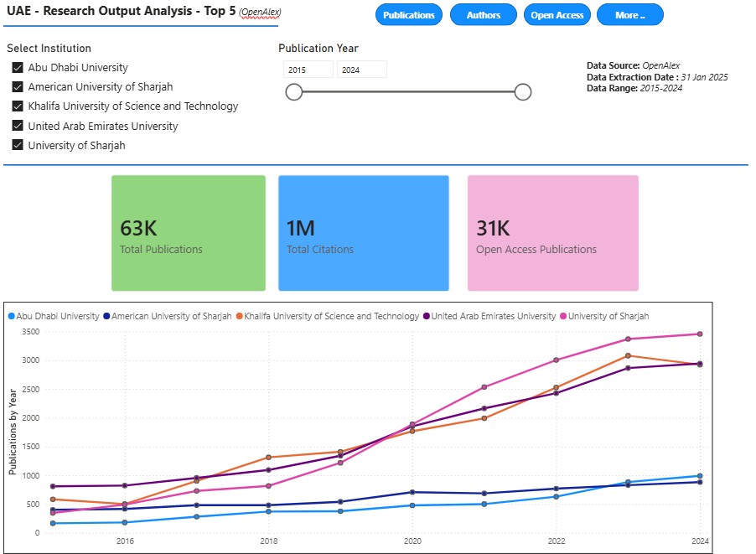This screenshot has height=554, width=756.
Task: Select the green Total Publications card
Action: 189,233
